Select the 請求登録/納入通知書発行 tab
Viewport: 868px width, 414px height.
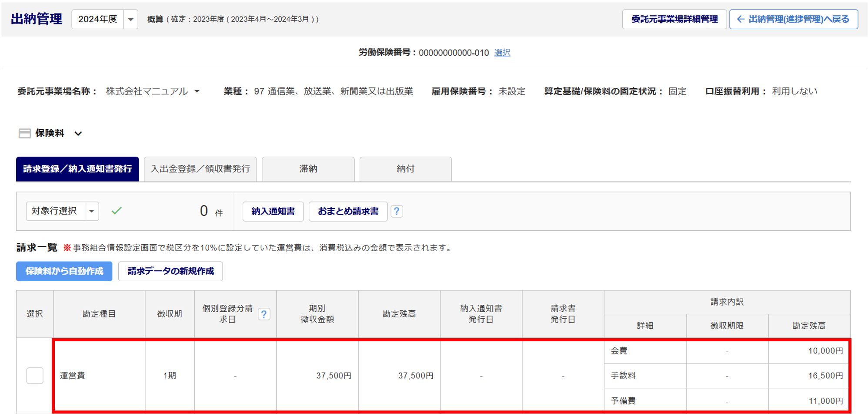[x=77, y=169]
